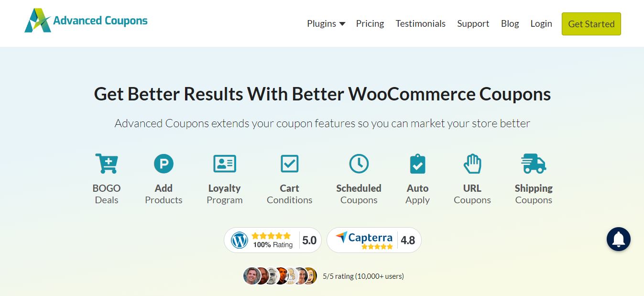Select the Cart Conditions checkmark icon
The height and width of the screenshot is (296, 644).
click(289, 163)
